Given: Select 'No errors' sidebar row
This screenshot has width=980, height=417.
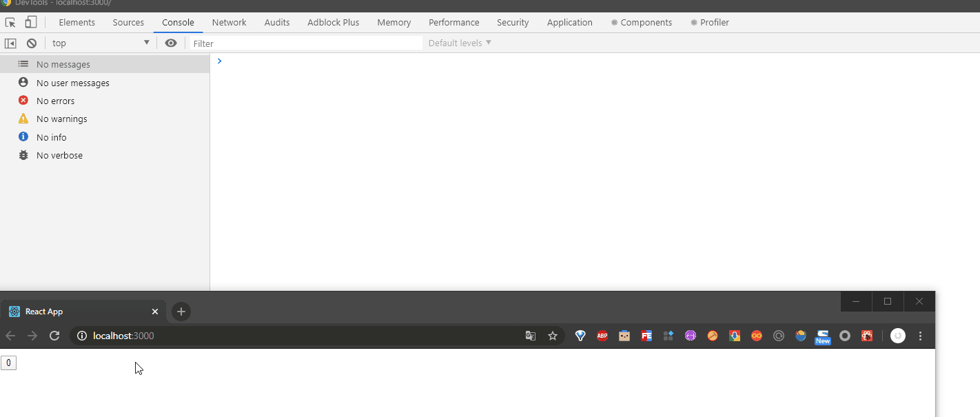Looking at the screenshot, I should [105, 101].
